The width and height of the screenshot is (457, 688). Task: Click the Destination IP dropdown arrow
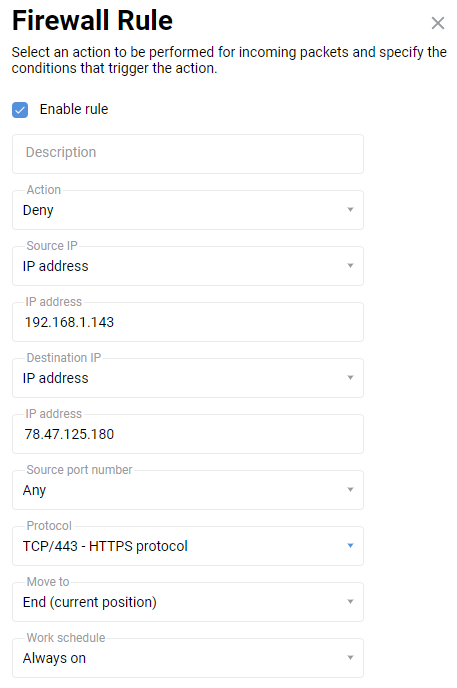coord(350,378)
